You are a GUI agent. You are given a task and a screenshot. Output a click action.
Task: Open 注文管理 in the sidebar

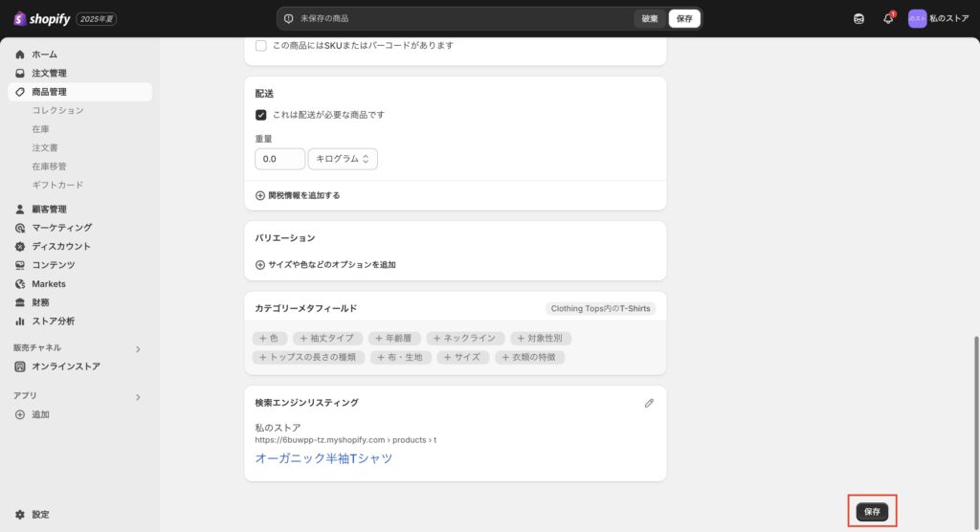pyautogui.click(x=49, y=73)
